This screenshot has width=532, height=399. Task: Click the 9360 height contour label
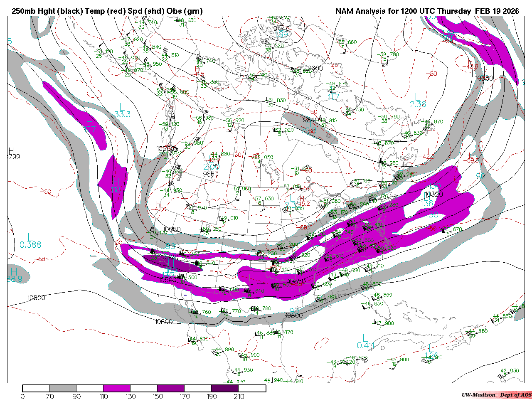210,174
